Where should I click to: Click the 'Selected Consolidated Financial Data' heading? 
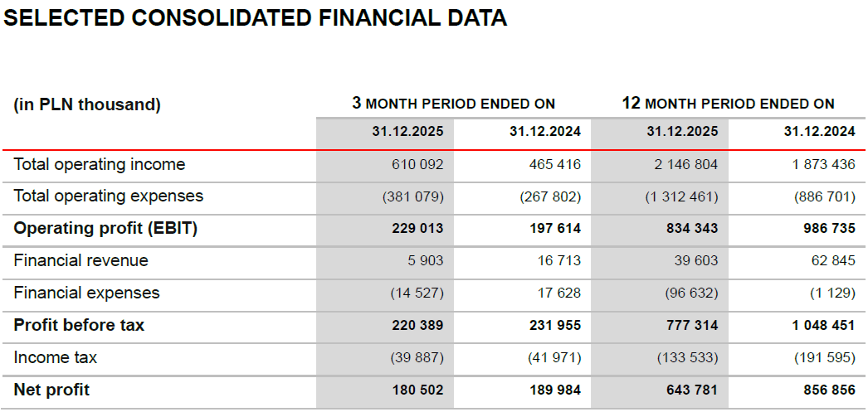click(x=256, y=19)
